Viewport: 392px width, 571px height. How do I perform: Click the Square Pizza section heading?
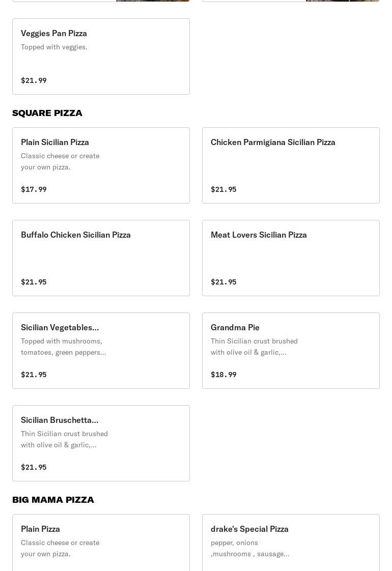point(47,113)
